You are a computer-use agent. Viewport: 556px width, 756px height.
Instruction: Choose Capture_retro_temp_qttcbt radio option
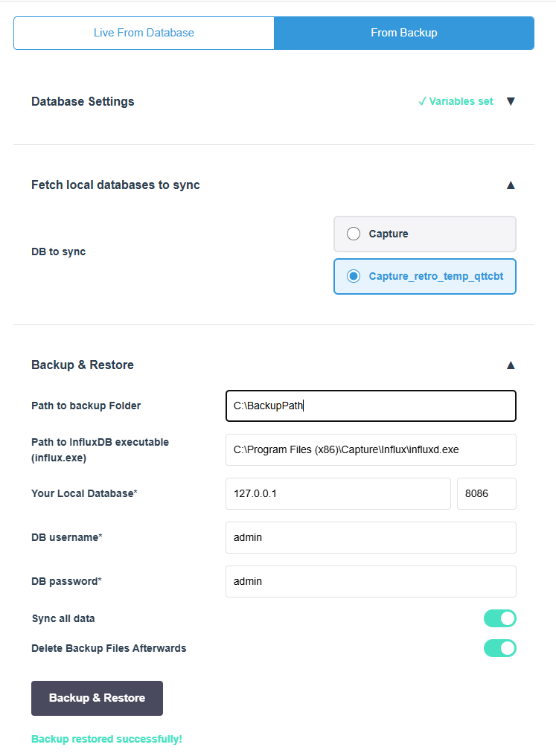pyautogui.click(x=354, y=276)
